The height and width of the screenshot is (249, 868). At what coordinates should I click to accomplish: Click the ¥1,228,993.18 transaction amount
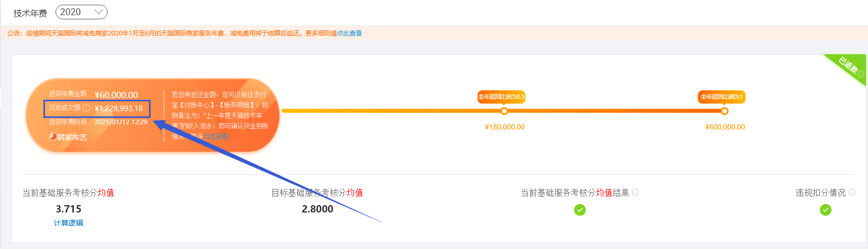pyautogui.click(x=119, y=109)
